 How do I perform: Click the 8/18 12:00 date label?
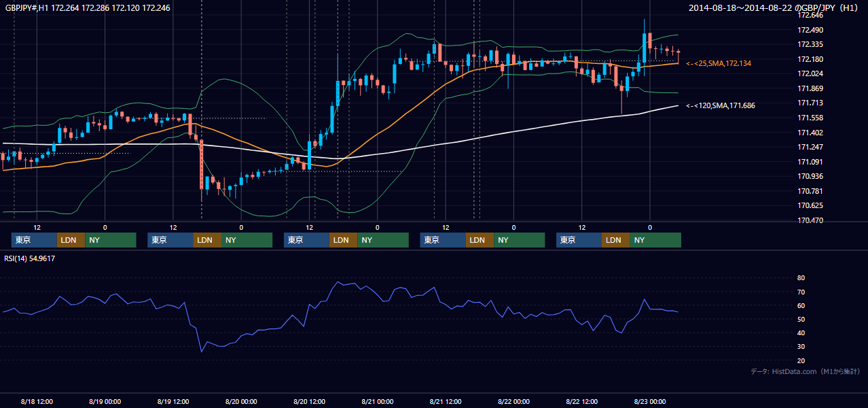click(x=37, y=401)
